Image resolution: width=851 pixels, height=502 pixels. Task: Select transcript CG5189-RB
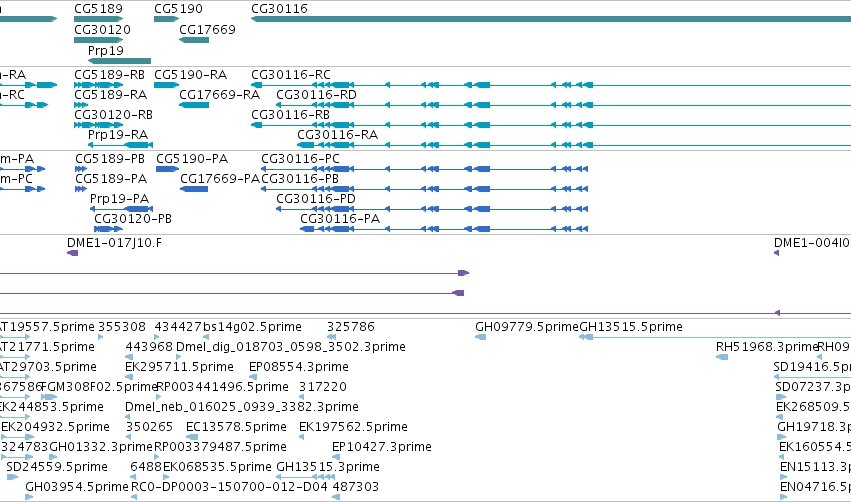point(110,74)
